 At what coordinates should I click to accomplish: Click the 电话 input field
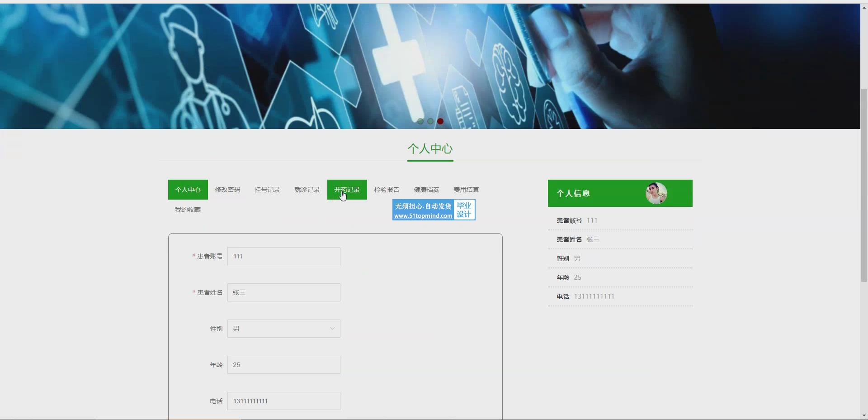284,401
